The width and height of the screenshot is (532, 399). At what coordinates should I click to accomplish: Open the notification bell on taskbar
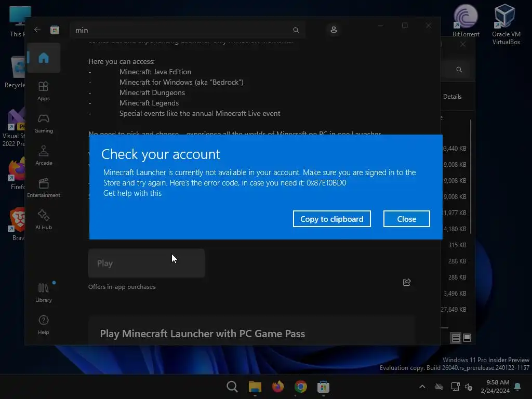coord(518,387)
